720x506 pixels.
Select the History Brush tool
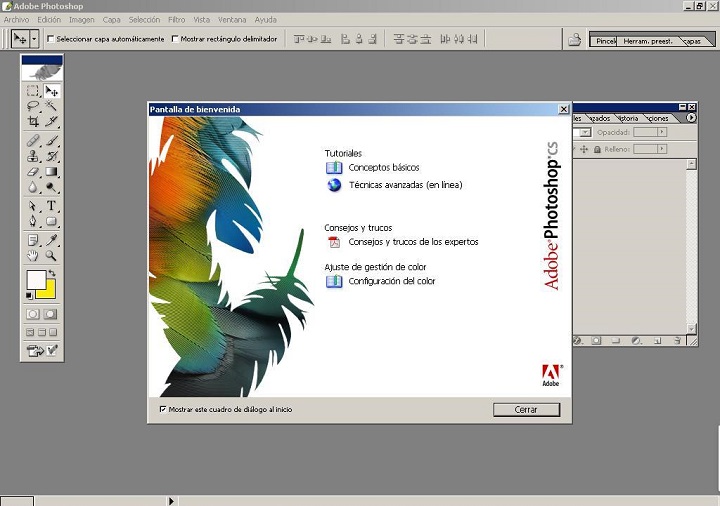point(51,156)
